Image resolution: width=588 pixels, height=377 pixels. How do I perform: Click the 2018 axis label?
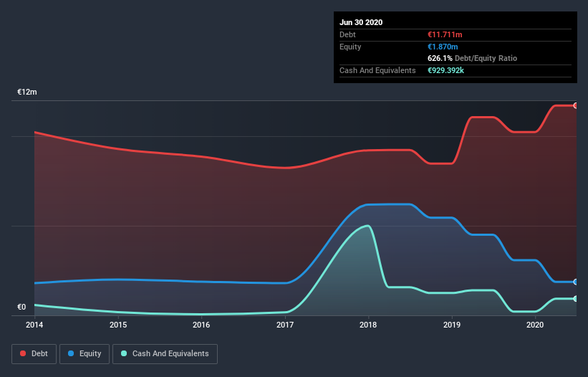tap(368, 325)
